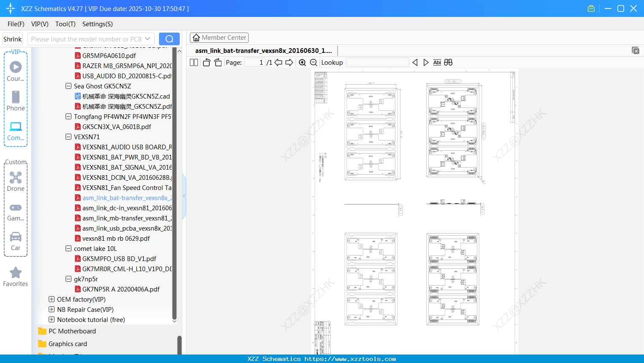Open GK5MPFO_USB BD_V1.pdf
The image size is (644, 363).
click(119, 258)
